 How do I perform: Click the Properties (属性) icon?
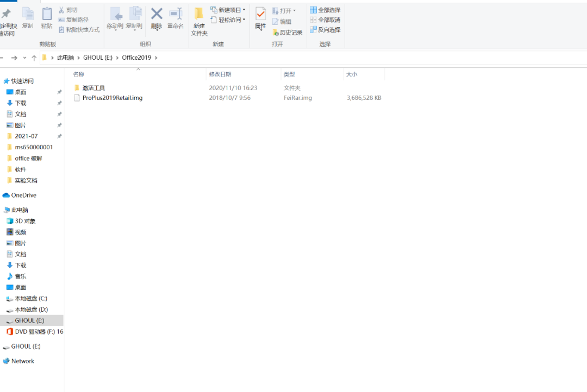(260, 15)
